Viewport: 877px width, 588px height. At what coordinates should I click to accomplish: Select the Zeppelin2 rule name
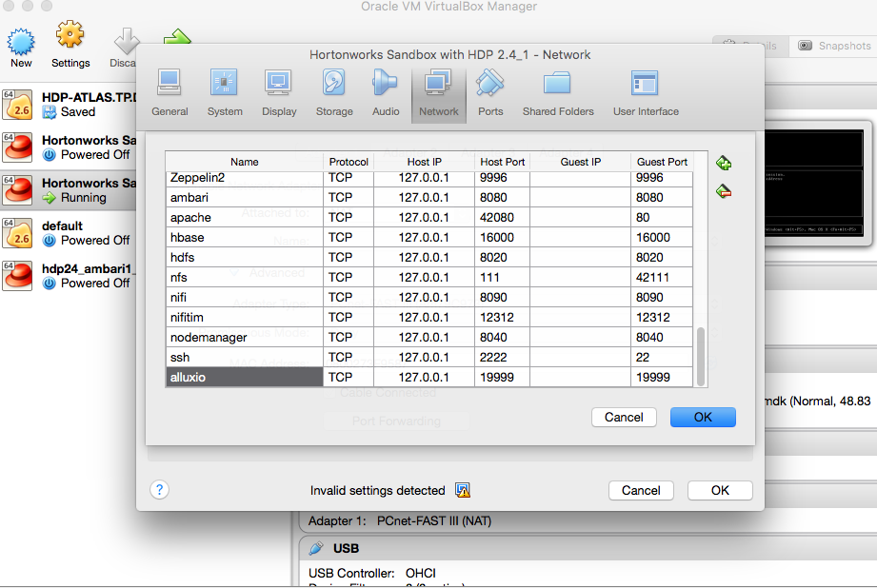click(245, 178)
